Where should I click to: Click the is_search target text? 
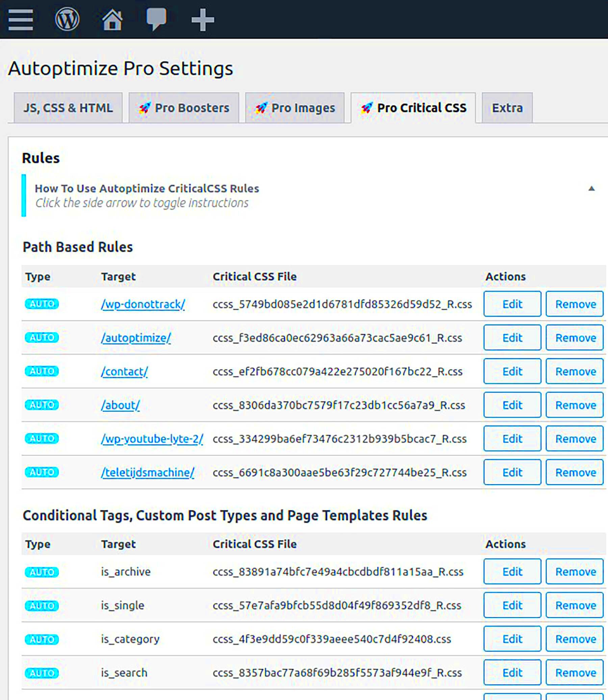tap(124, 673)
